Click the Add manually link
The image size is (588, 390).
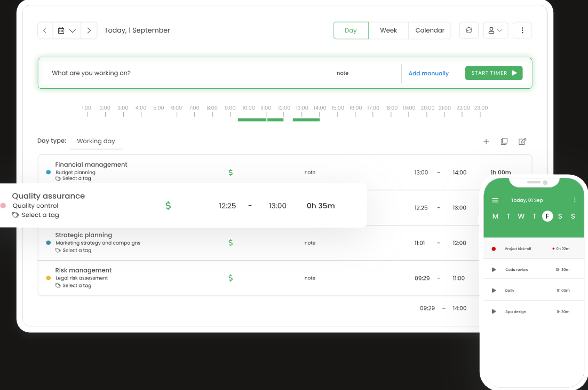pos(428,74)
